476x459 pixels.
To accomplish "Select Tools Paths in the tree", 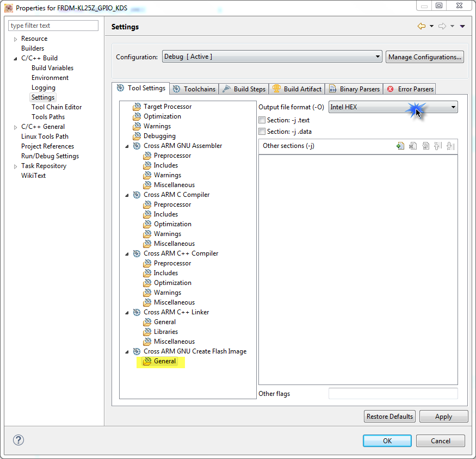I will 48,117.
